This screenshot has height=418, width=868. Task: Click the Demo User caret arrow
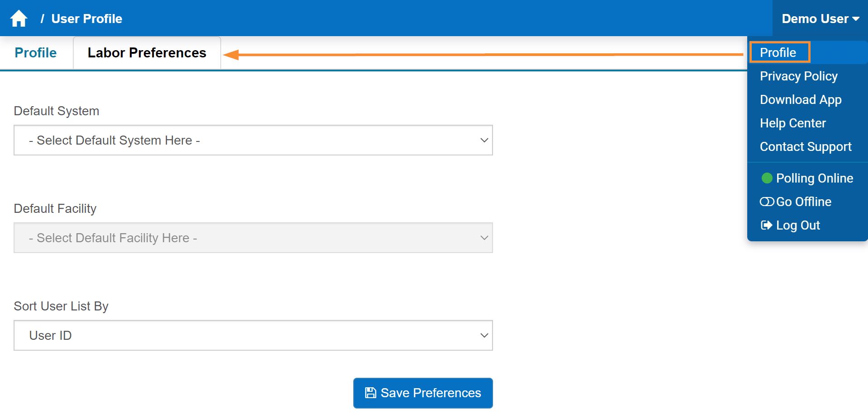[x=856, y=19]
